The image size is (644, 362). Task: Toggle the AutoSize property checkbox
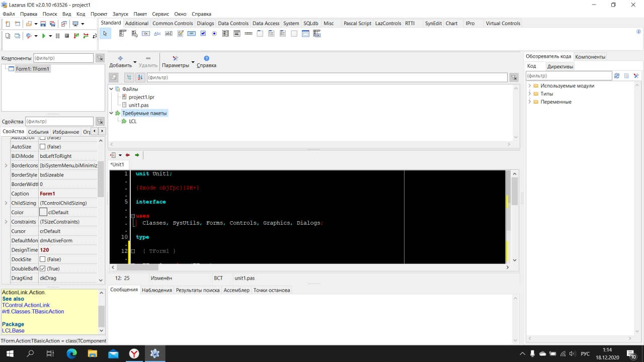coord(43,147)
